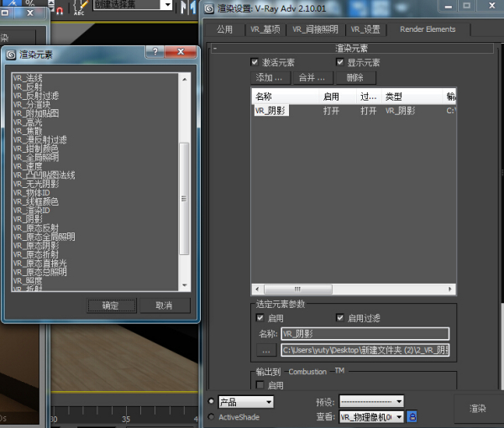Select VR_附加贴图 list entry
The width and height of the screenshot is (504, 428).
pyautogui.click(x=35, y=113)
